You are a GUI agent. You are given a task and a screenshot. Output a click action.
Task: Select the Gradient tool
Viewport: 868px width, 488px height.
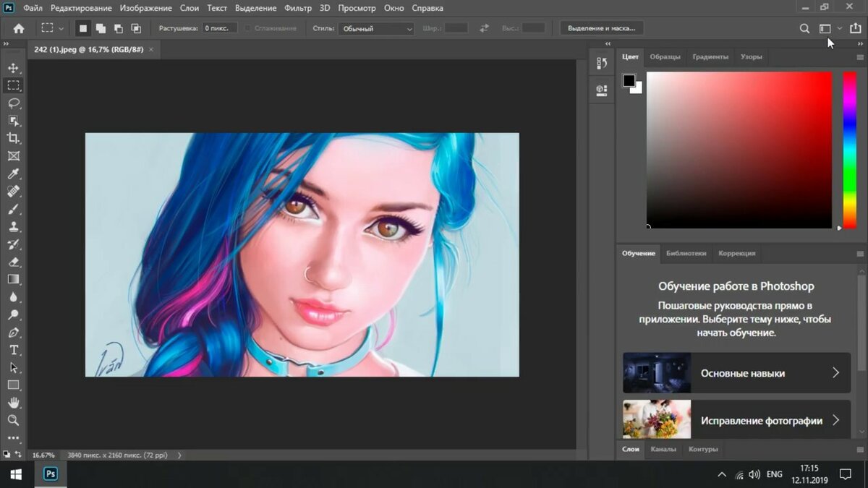(x=14, y=279)
